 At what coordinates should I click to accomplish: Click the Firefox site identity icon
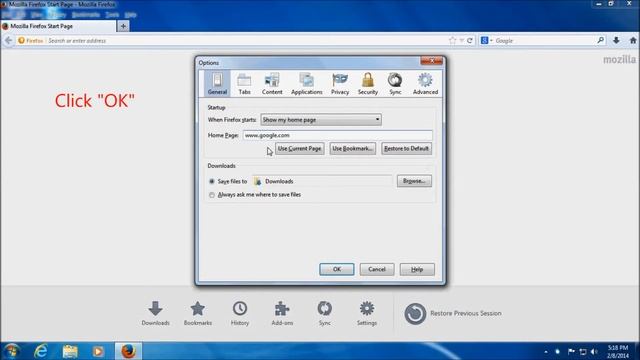click(x=31, y=40)
